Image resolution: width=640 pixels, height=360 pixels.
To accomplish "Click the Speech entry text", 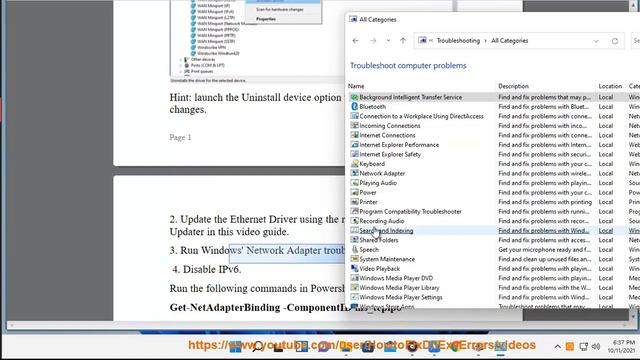I will [x=369, y=249].
